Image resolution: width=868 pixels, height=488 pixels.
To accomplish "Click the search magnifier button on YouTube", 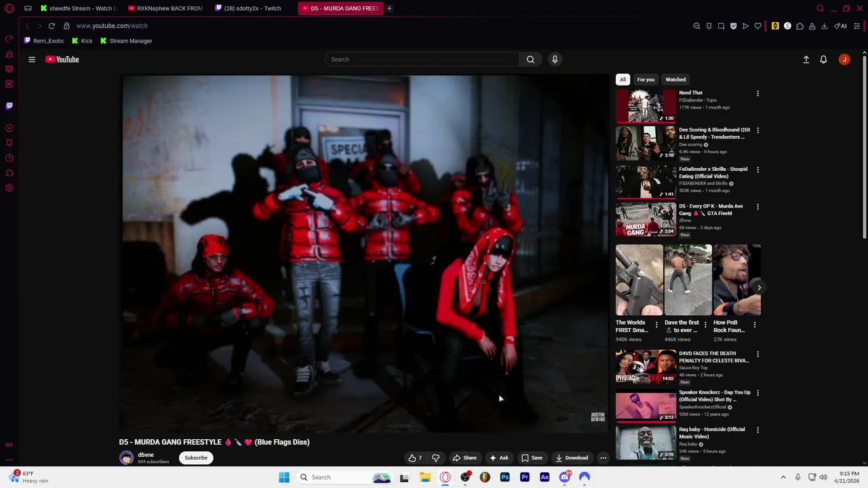I will click(530, 60).
